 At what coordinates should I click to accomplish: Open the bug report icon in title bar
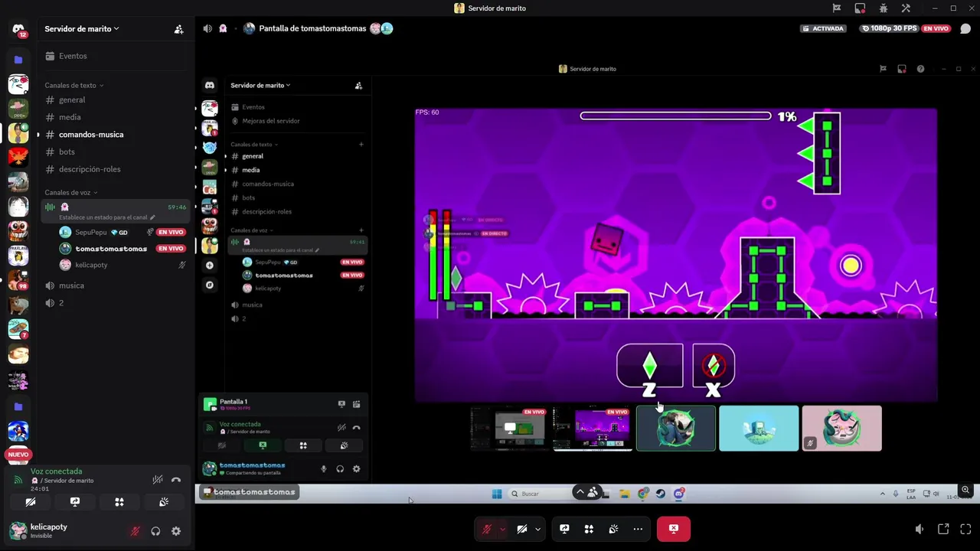(883, 8)
